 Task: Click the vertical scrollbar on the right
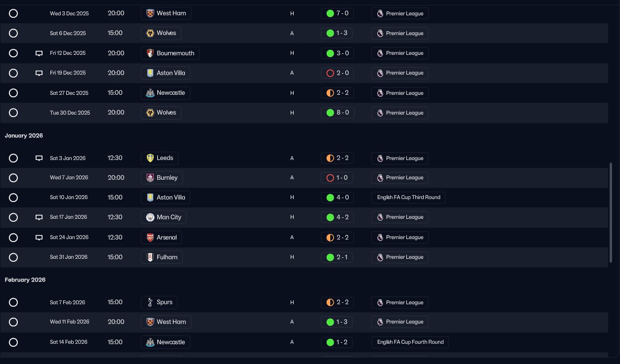611,212
